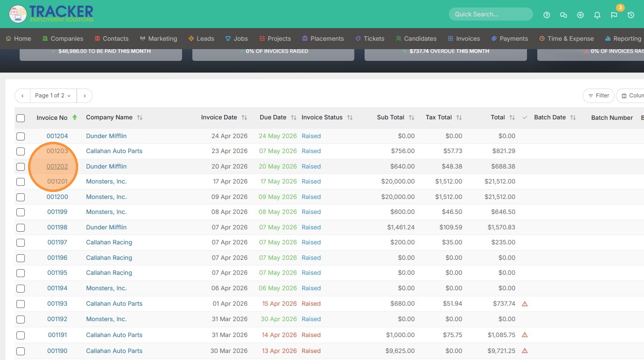644x360 pixels.
Task: Open the recent history clock icon
Action: (631, 15)
